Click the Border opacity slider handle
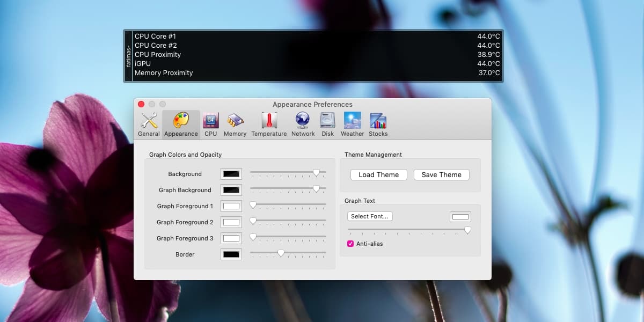 pyautogui.click(x=281, y=253)
